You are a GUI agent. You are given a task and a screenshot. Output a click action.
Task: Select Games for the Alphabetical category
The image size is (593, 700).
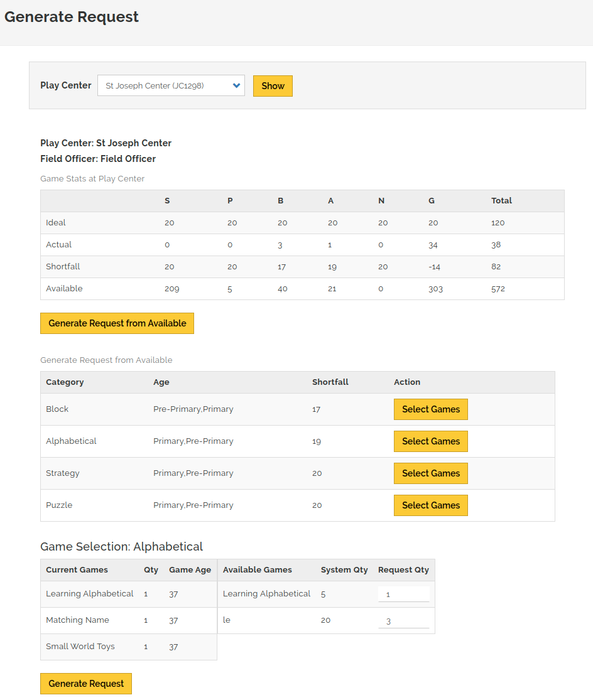430,441
